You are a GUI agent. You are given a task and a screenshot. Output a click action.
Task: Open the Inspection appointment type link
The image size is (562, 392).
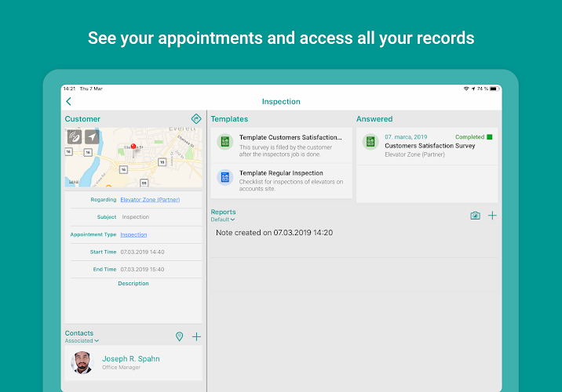click(133, 234)
